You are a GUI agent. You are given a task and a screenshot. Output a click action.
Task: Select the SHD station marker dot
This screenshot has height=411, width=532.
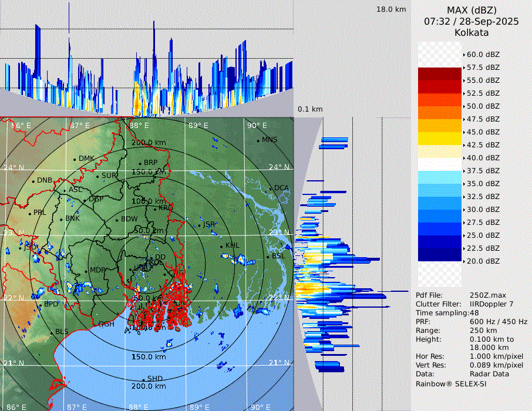click(143, 379)
